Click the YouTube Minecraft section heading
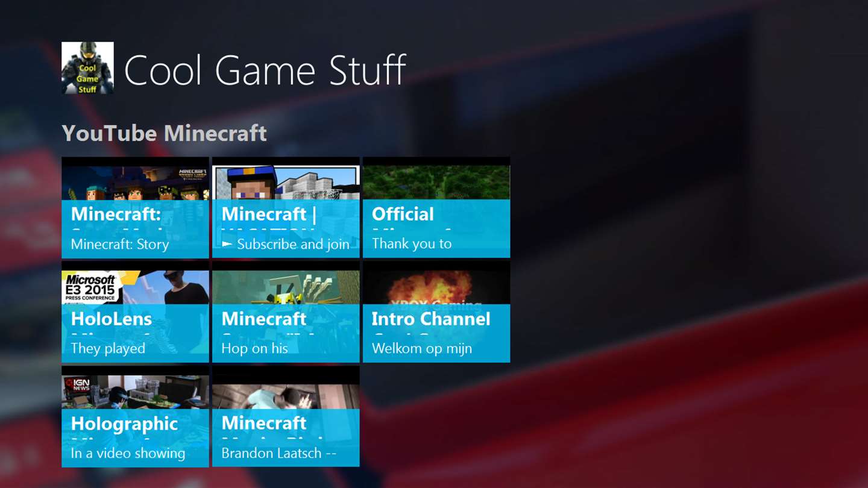 [164, 133]
